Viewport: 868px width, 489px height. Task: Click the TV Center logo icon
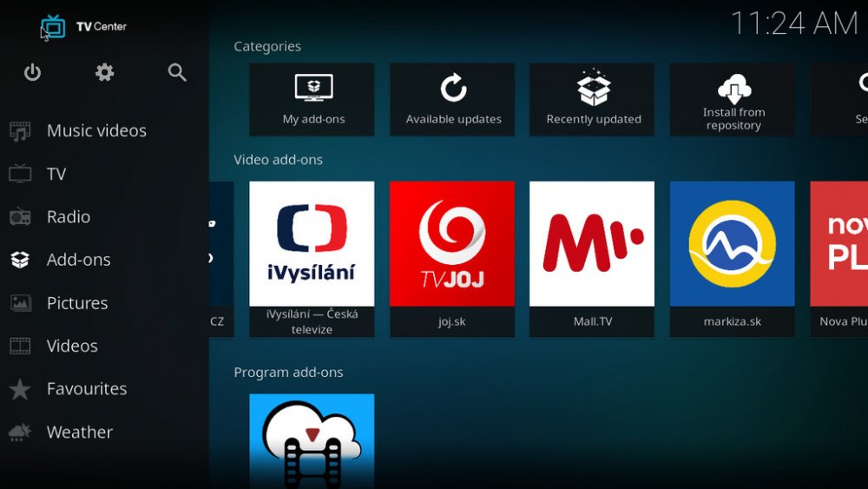point(54,27)
